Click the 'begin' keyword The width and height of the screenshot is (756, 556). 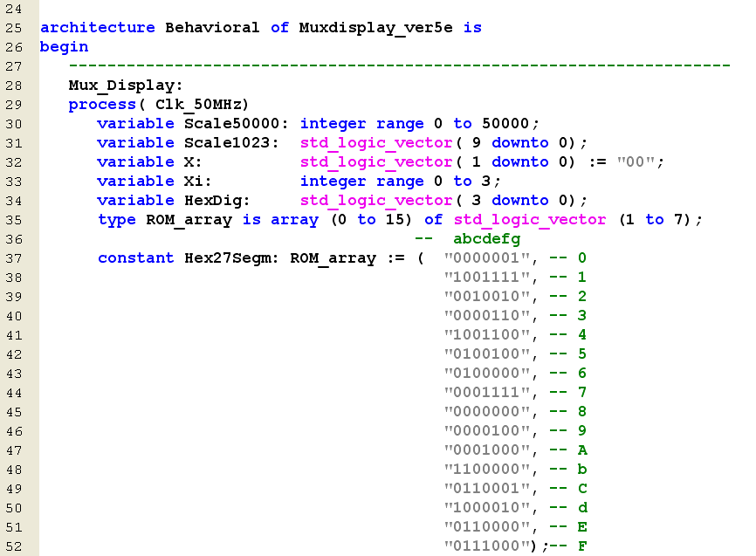point(64,47)
